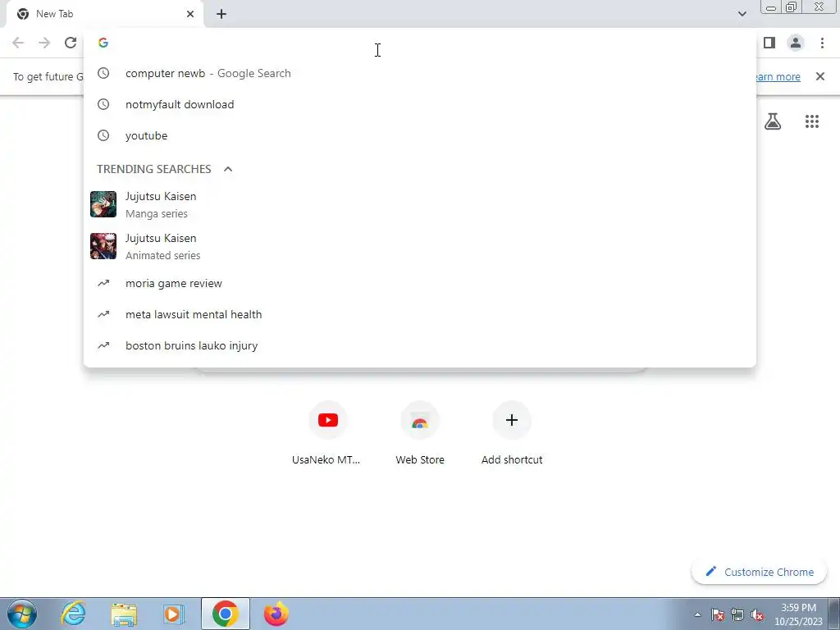Open the profile avatar menu
Image resolution: width=840 pixels, height=630 pixels.
coord(796,43)
